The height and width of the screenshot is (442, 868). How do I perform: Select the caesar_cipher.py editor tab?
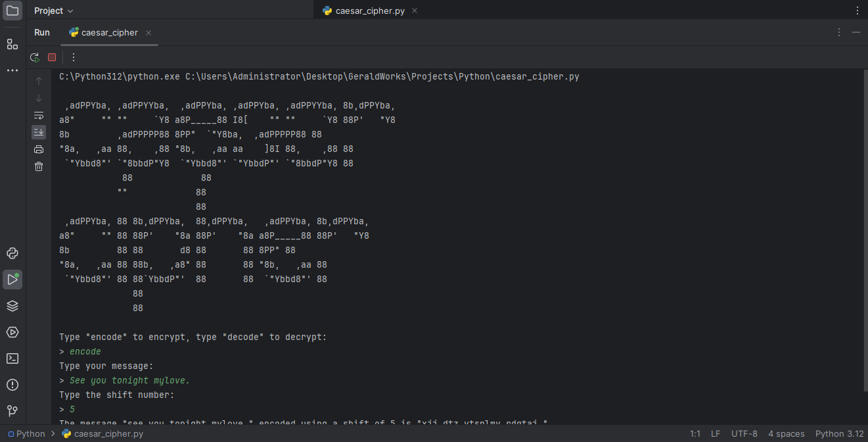[x=369, y=11]
